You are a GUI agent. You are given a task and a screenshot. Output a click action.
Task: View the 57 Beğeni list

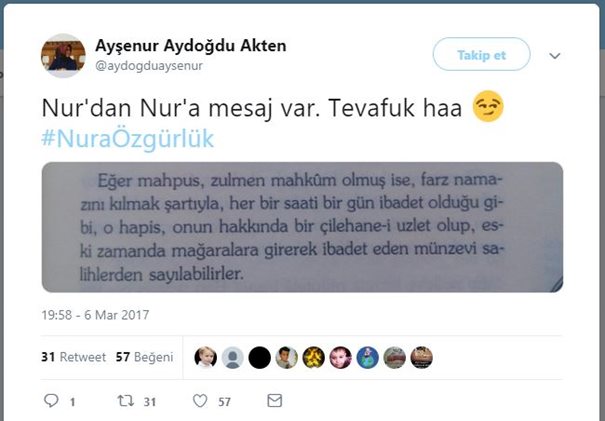[145, 357]
